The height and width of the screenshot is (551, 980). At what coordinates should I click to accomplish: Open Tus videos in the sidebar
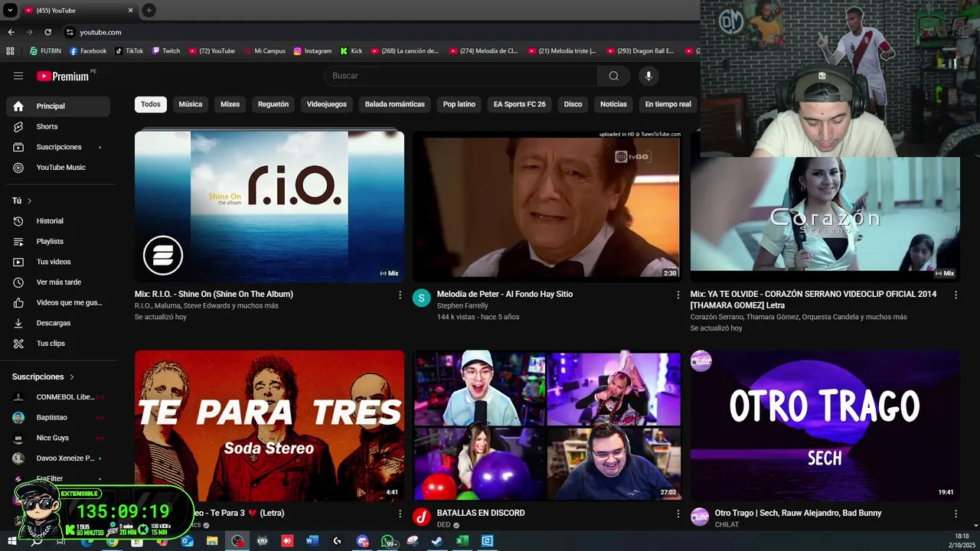click(x=58, y=262)
